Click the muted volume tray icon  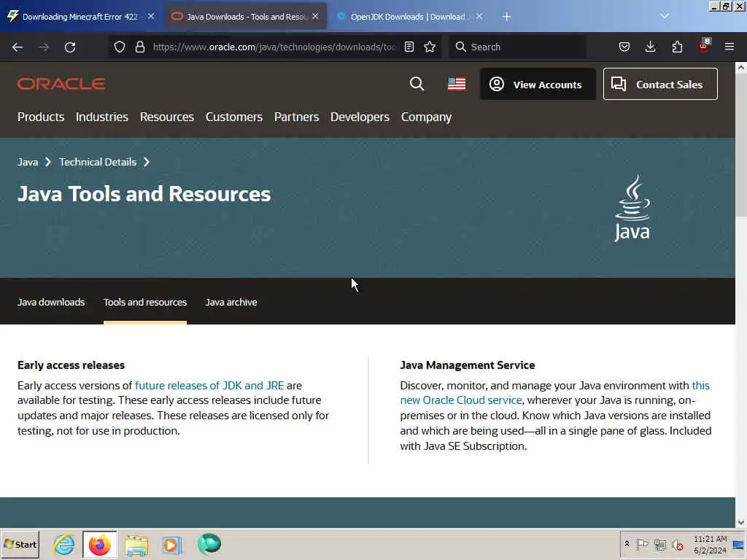tap(677, 544)
